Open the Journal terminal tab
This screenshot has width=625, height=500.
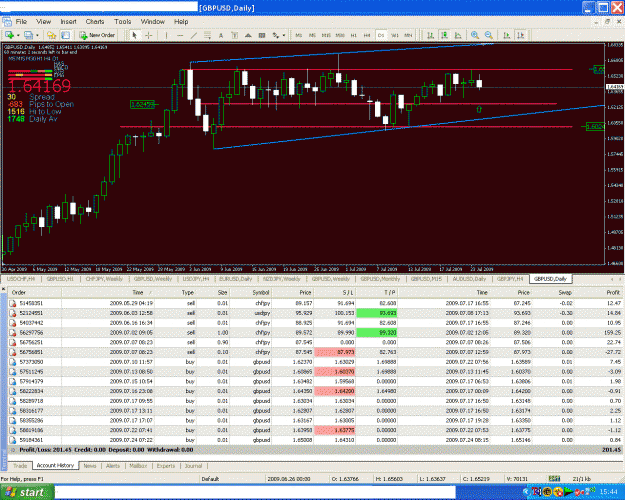(193, 466)
